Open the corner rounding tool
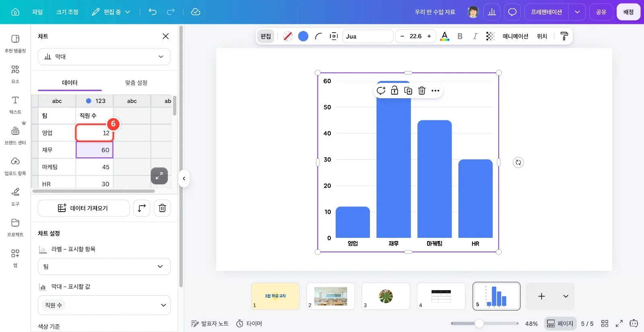 click(x=318, y=36)
